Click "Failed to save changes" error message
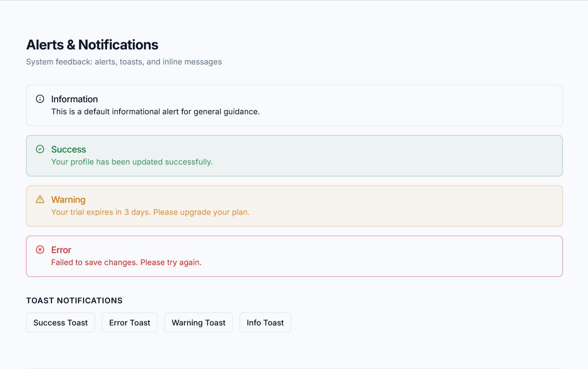 point(126,262)
